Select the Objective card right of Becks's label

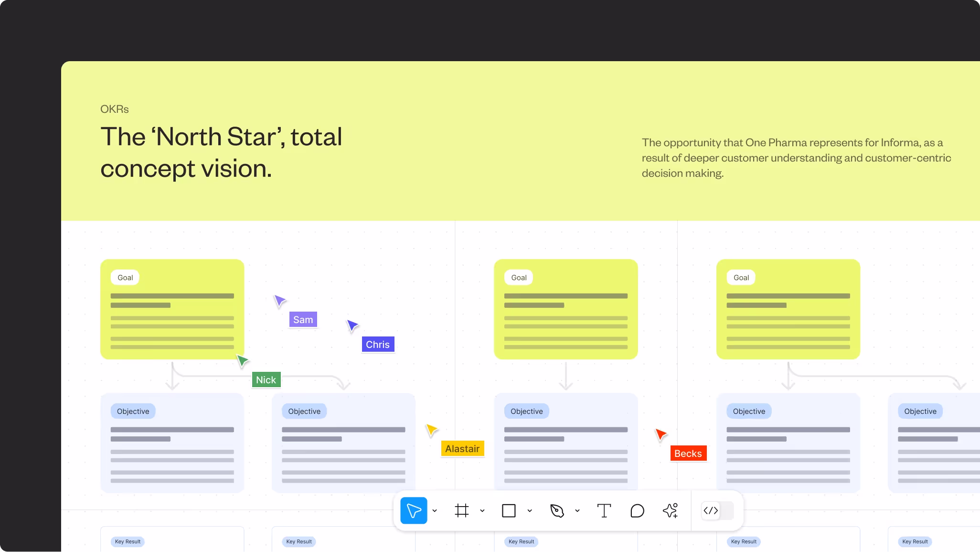(788, 443)
